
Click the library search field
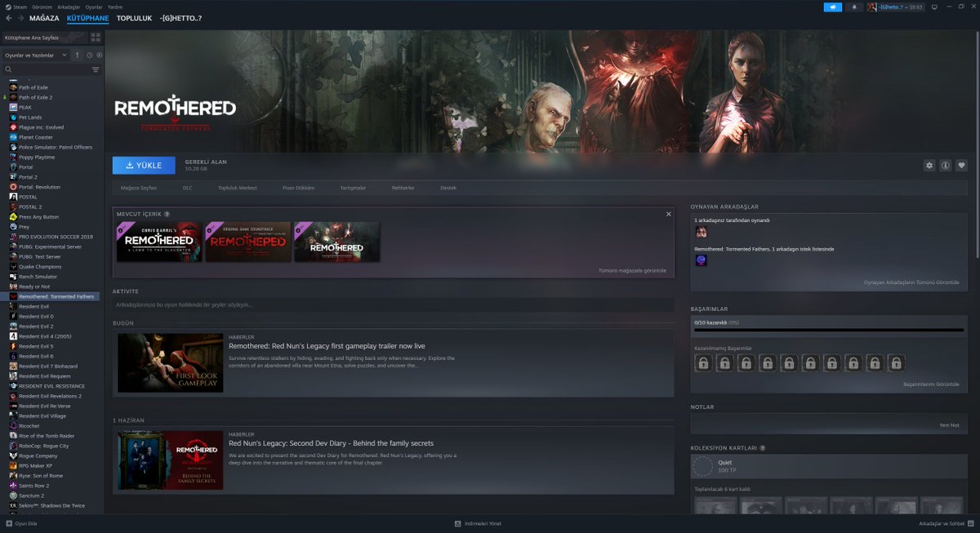tap(51, 69)
